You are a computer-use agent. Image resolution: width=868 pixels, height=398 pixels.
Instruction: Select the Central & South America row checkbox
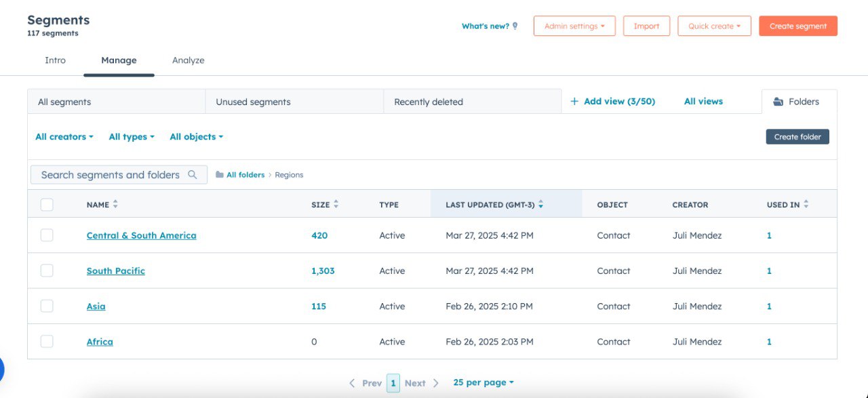[x=47, y=235]
